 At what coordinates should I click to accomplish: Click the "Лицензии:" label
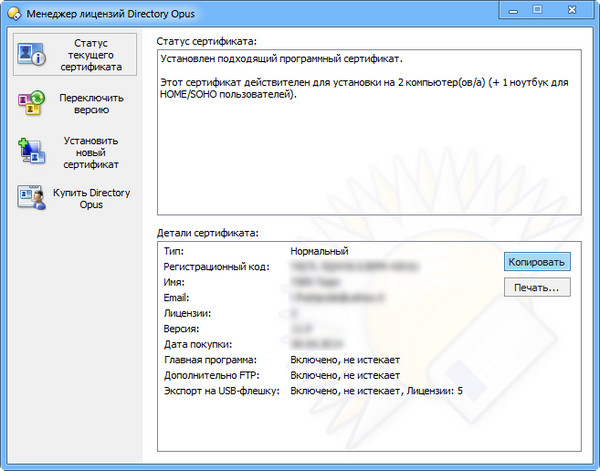(x=188, y=313)
